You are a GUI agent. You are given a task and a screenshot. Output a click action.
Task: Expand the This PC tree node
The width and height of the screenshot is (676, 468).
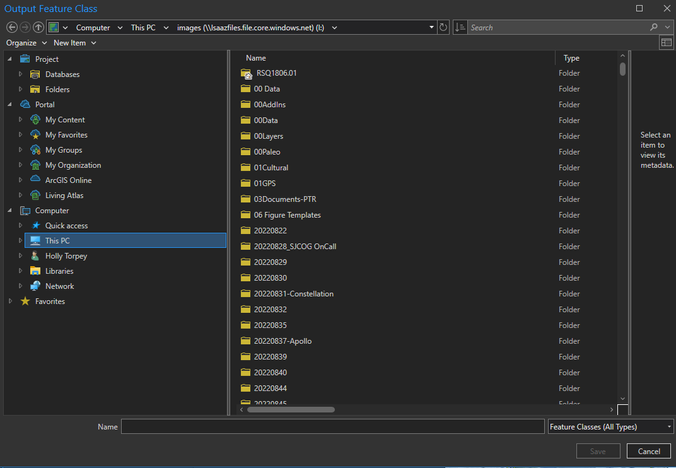20,240
